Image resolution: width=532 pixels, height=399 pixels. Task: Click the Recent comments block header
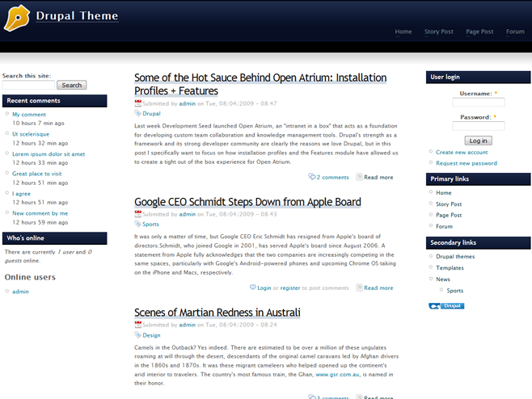click(x=55, y=101)
